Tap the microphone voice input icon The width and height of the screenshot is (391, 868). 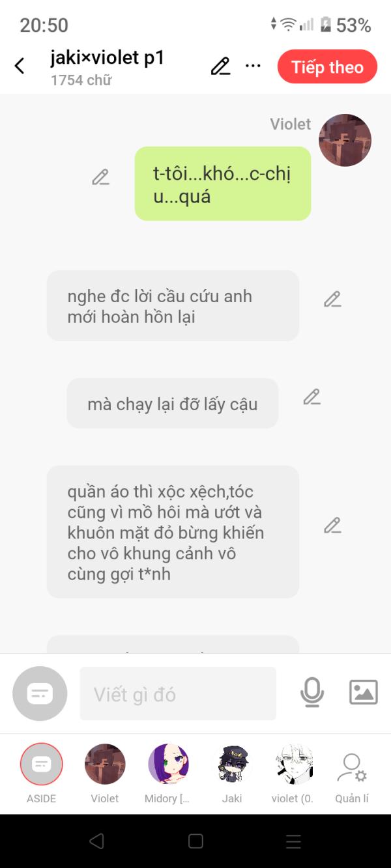point(312,692)
